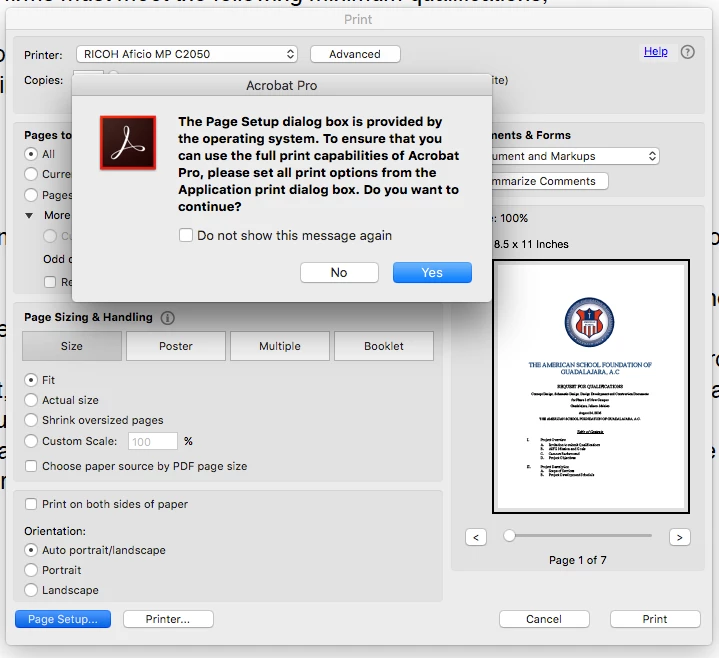Click the Summarize Comments button
Viewport: 719px width, 658px height.
[549, 181]
